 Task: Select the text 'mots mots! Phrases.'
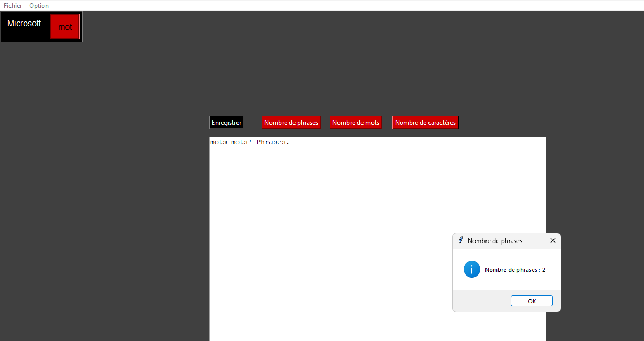point(248,142)
